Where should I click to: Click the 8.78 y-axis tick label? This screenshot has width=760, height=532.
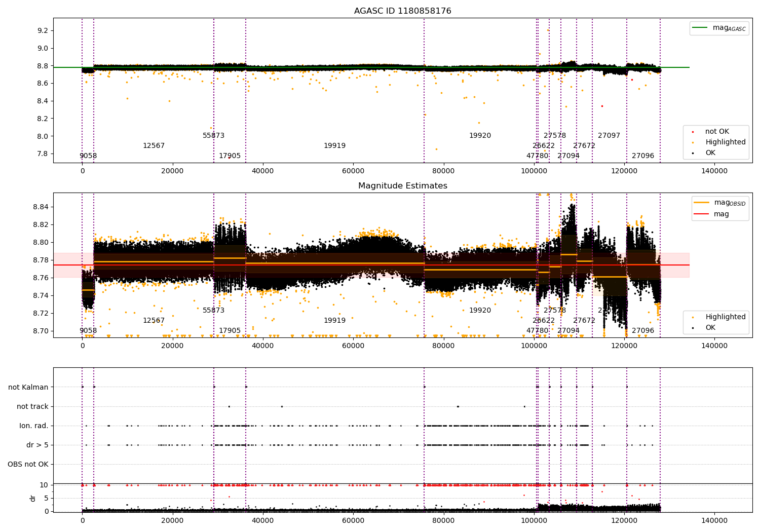coord(41,260)
